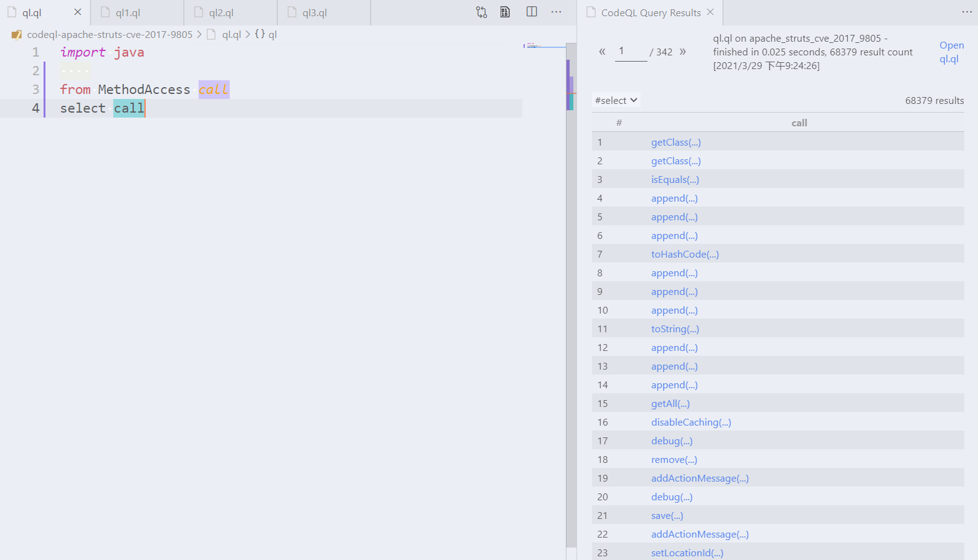The image size is (978, 560).
Task: Open the getClass(...) result in row 1
Action: 676,142
